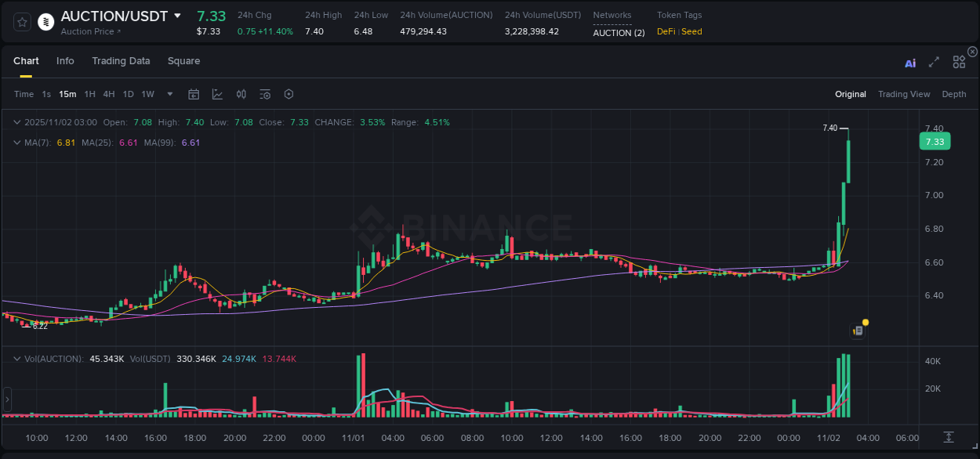Click the star to favorite AUCTION/USDT
980x459 pixels.
click(22, 22)
